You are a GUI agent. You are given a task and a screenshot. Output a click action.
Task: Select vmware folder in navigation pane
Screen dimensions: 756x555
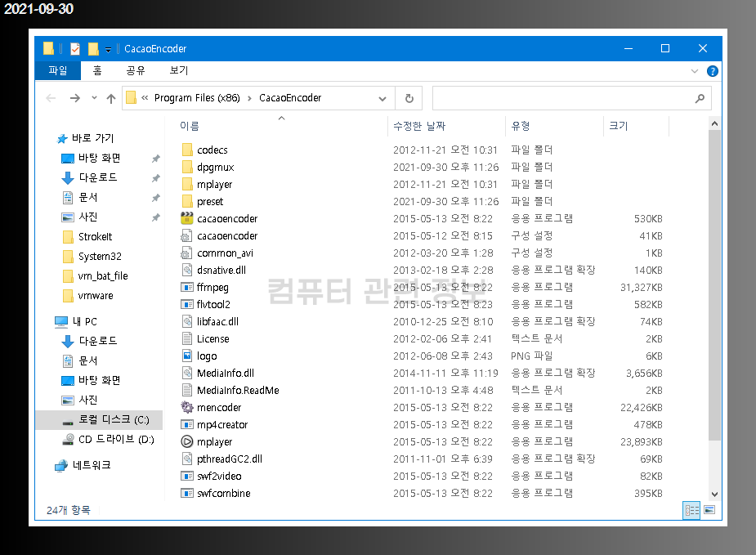[x=96, y=296]
